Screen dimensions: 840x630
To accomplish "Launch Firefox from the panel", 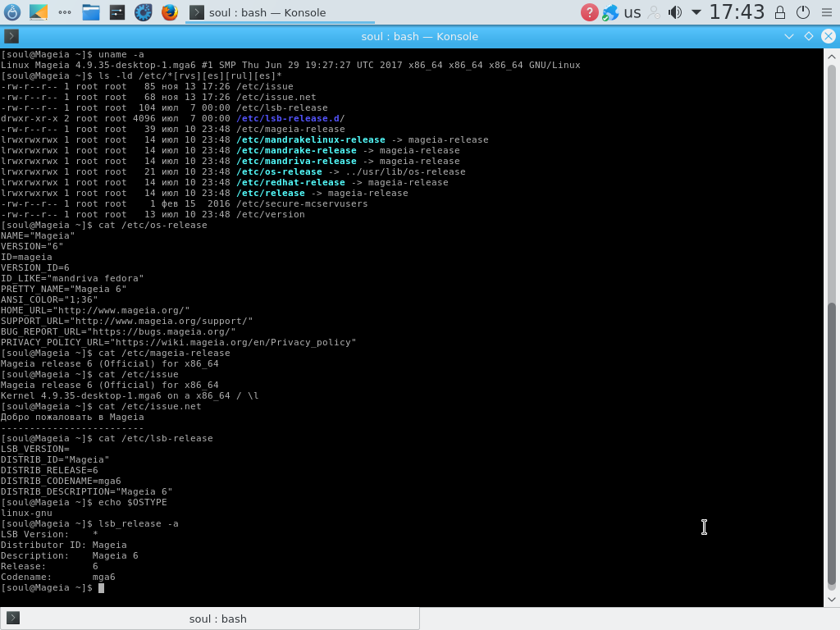I will [170, 12].
